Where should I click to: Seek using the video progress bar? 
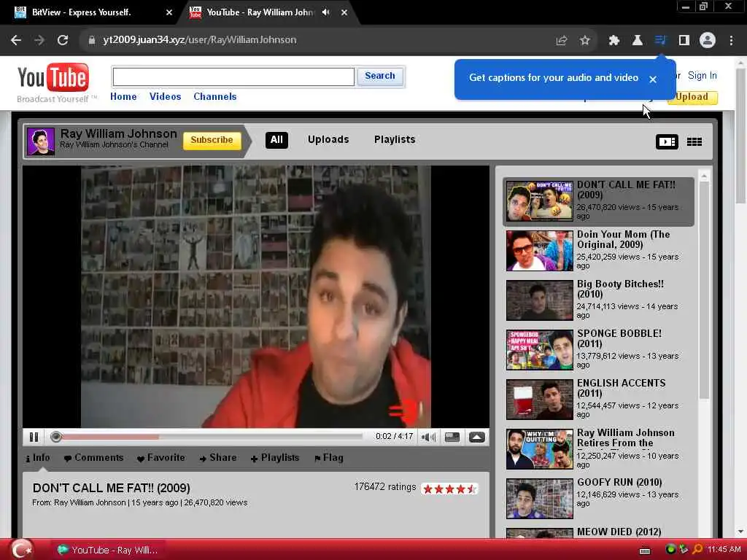click(x=208, y=437)
